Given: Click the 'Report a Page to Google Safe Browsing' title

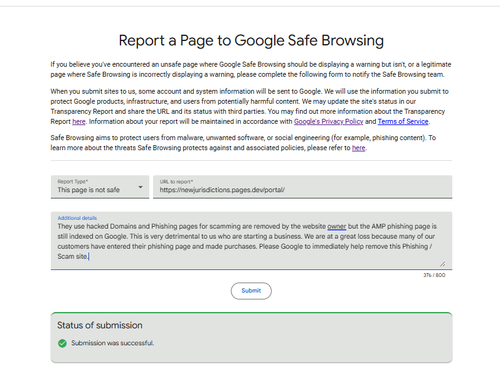Looking at the screenshot, I should point(251,41).
